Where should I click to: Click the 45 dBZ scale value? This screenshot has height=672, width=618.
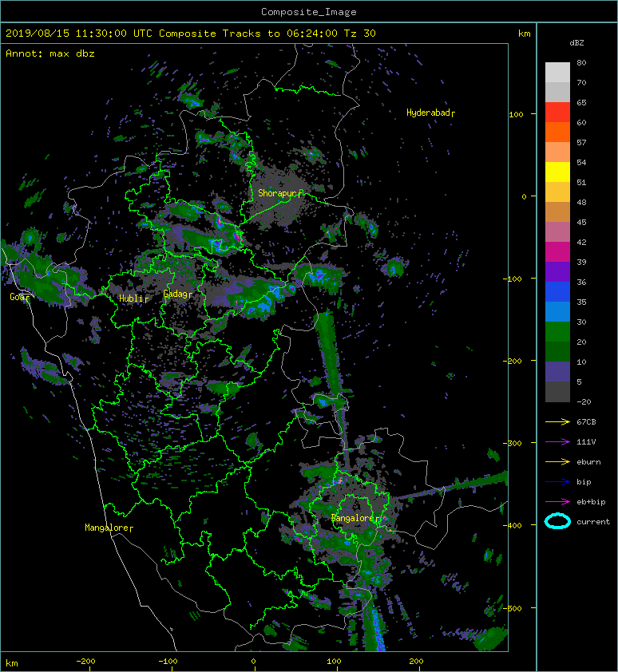tap(581, 222)
